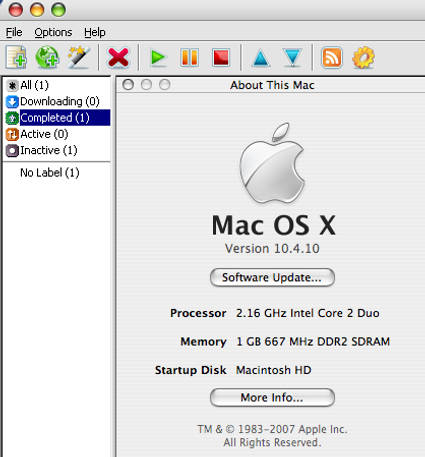Click Add Torrent from URL globe icon

47,57
